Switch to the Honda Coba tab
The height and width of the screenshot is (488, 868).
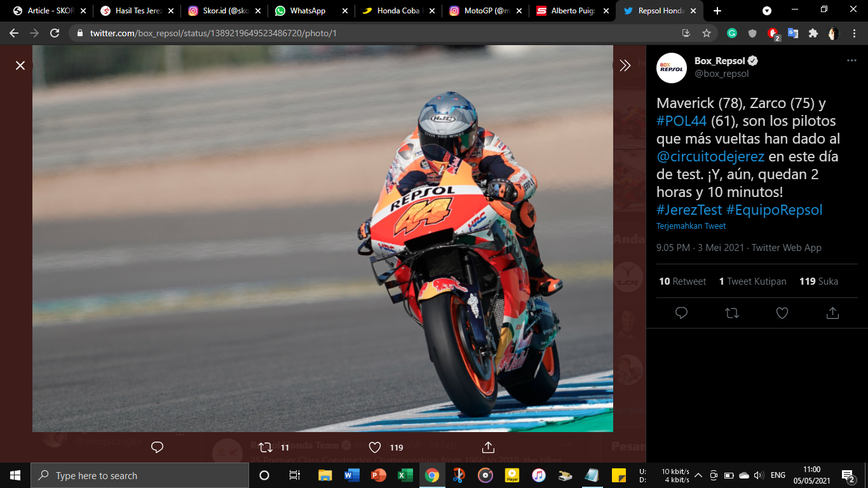pyautogui.click(x=398, y=11)
